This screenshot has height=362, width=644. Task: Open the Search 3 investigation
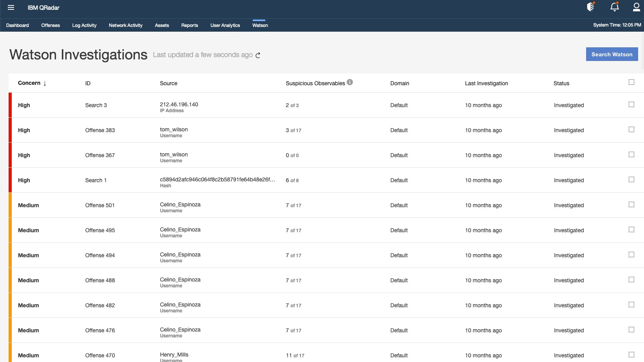pyautogui.click(x=96, y=105)
